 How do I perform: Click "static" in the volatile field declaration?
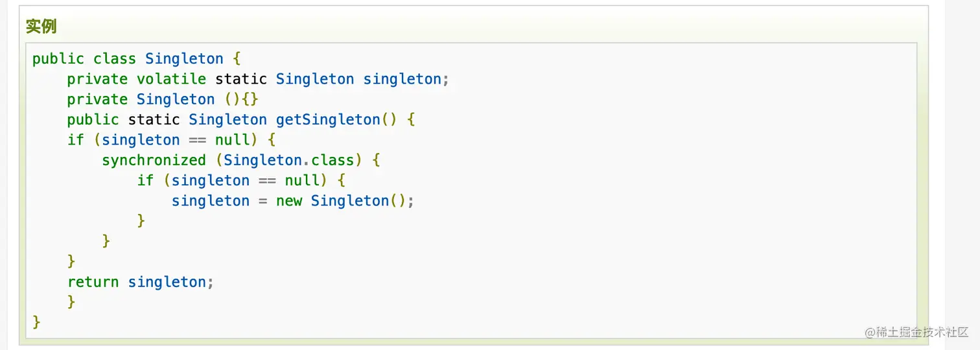coord(241,79)
